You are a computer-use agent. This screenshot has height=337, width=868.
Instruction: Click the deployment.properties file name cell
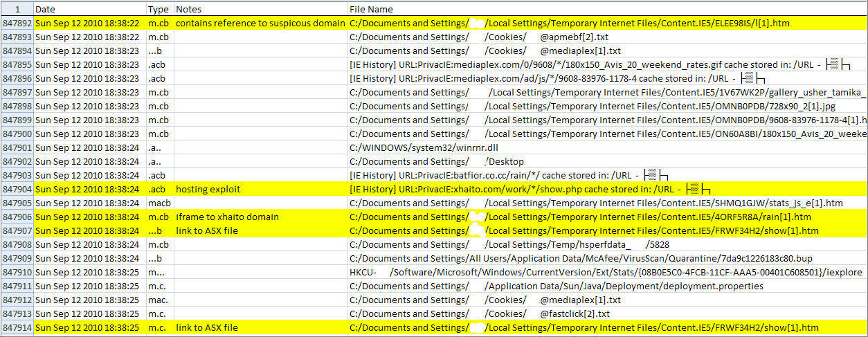tap(608, 286)
